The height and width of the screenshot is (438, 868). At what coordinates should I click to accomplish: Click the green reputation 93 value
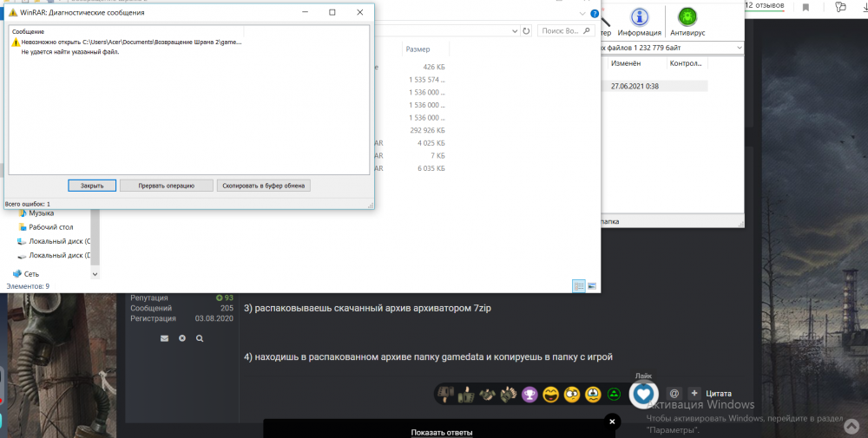point(225,297)
